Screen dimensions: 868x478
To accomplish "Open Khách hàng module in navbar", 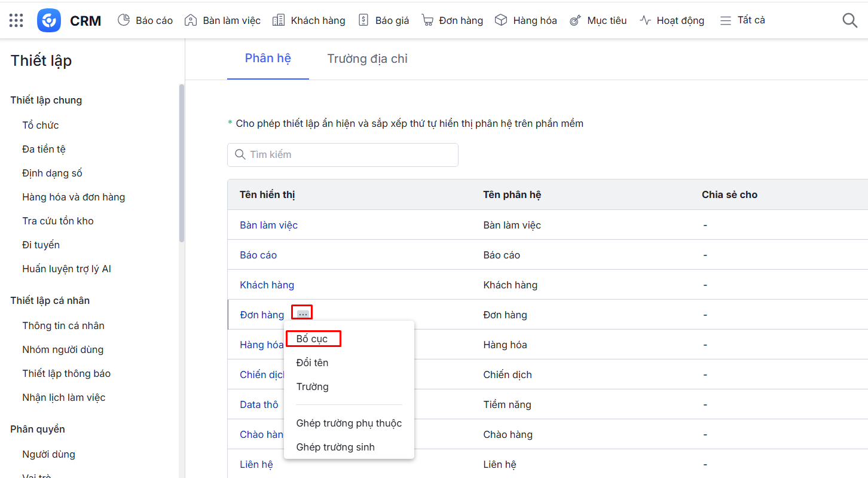I will pos(308,20).
